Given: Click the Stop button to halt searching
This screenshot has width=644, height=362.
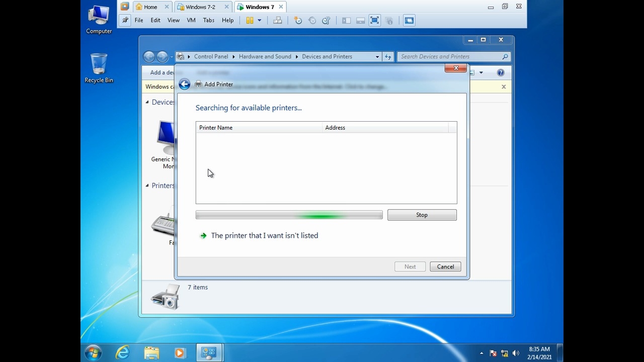Looking at the screenshot, I should (x=422, y=215).
